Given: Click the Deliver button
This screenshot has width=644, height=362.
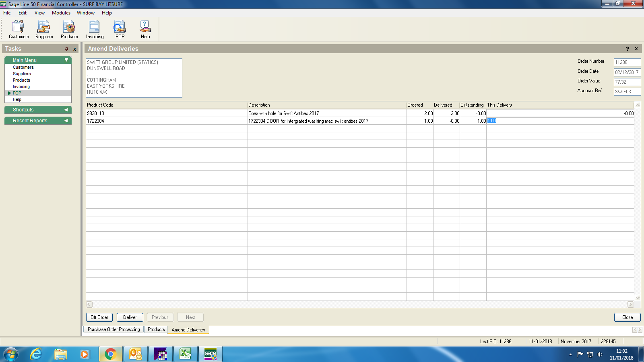Looking at the screenshot, I should coord(130,317).
